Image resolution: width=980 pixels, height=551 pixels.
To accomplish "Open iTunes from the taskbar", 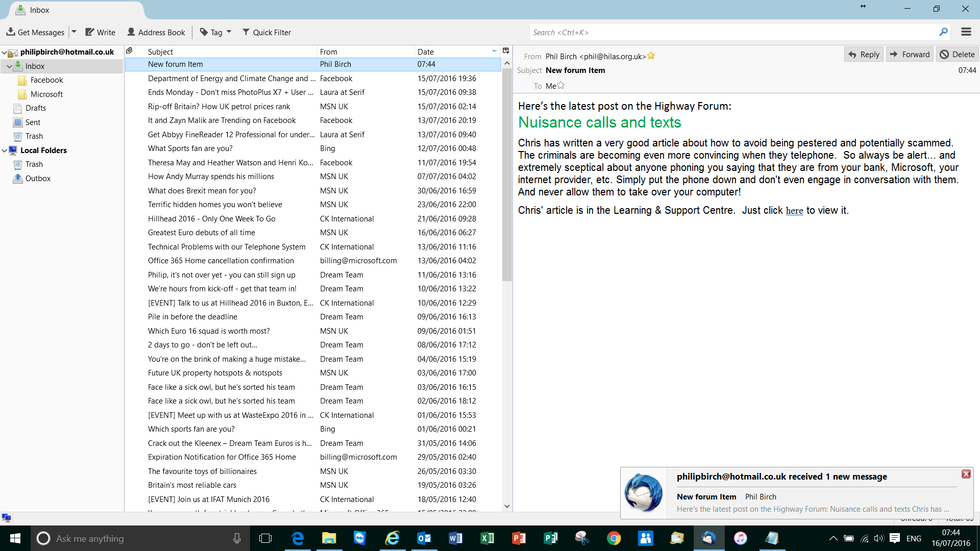I will (x=740, y=538).
